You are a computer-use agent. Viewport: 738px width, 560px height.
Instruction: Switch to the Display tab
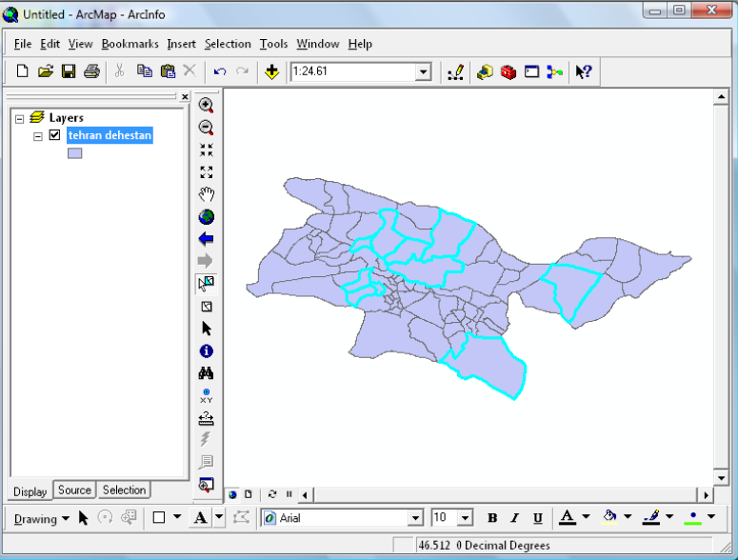(30, 491)
